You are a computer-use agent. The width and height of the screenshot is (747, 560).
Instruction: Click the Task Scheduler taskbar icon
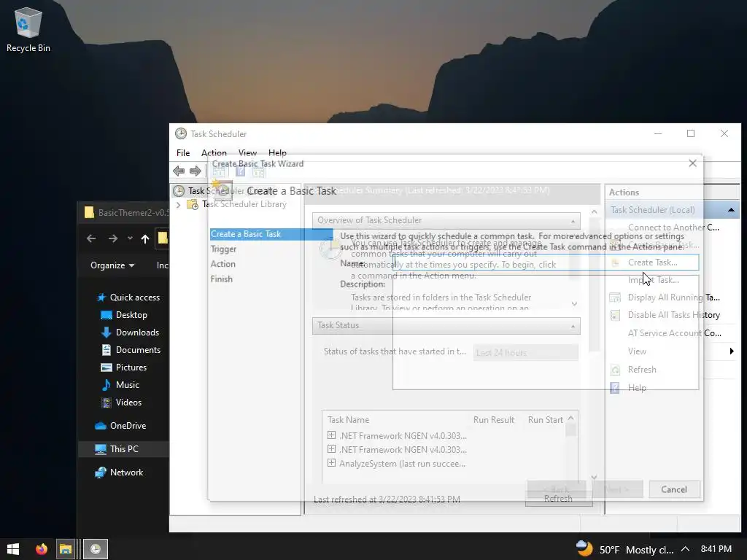[96, 548]
